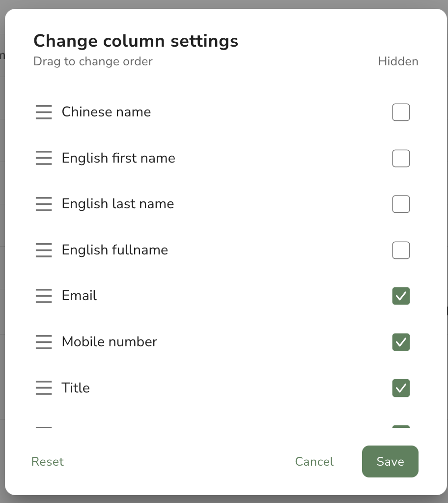Mark English fullname as hidden

[x=401, y=250]
